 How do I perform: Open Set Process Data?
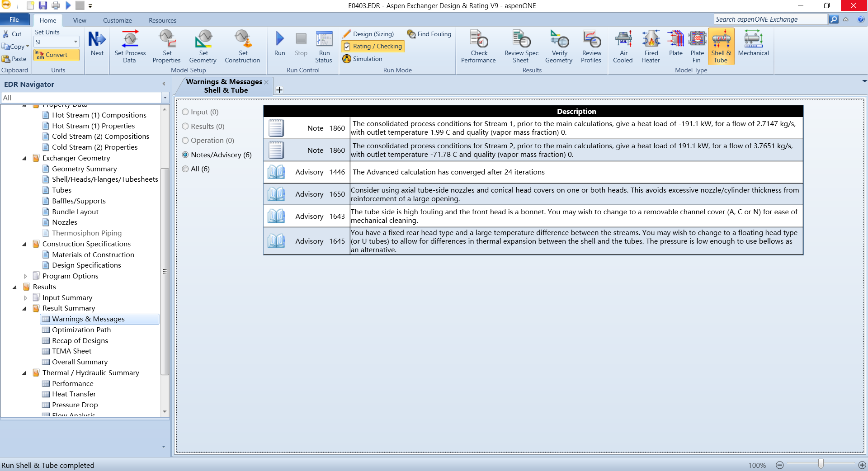[130, 46]
